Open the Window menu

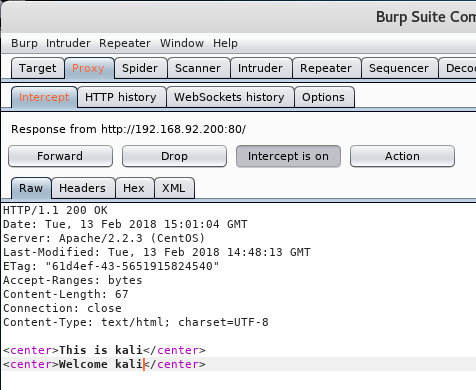point(182,43)
